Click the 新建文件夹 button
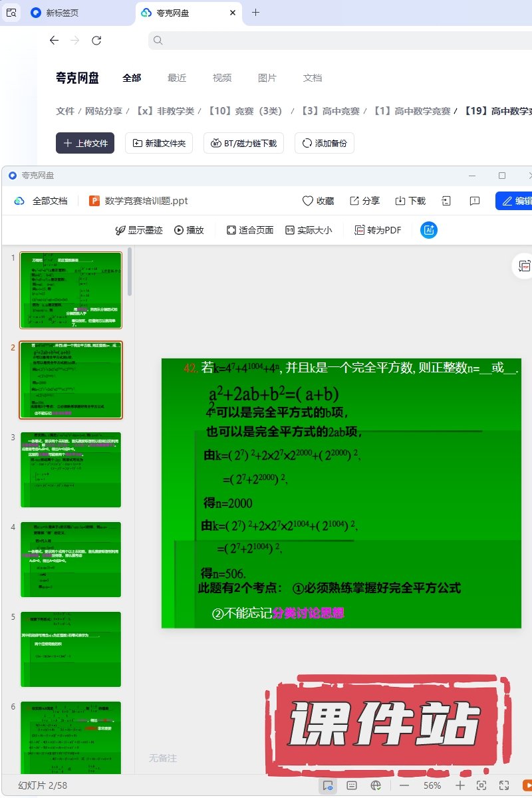532x798 pixels. tap(159, 143)
